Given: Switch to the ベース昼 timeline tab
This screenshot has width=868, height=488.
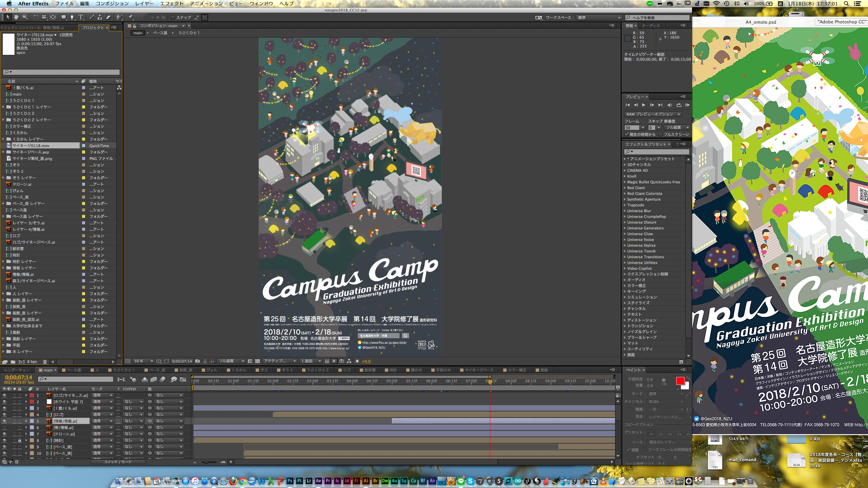Looking at the screenshot, I should point(72,370).
